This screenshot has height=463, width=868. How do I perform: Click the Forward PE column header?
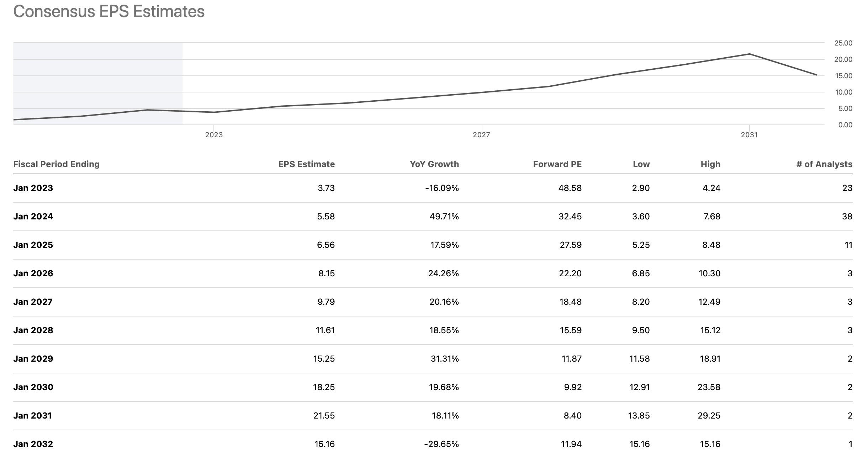point(557,164)
